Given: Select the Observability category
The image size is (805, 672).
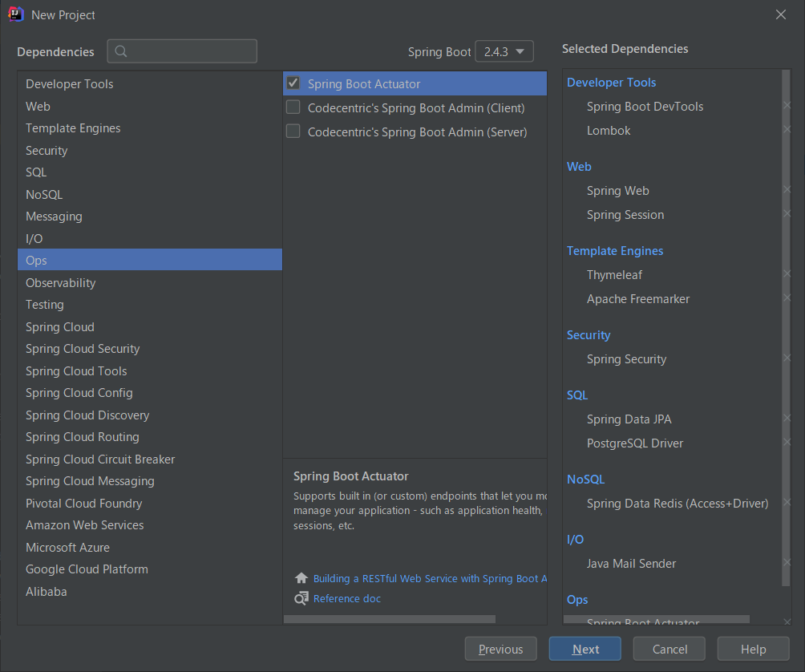Looking at the screenshot, I should tap(150, 283).
